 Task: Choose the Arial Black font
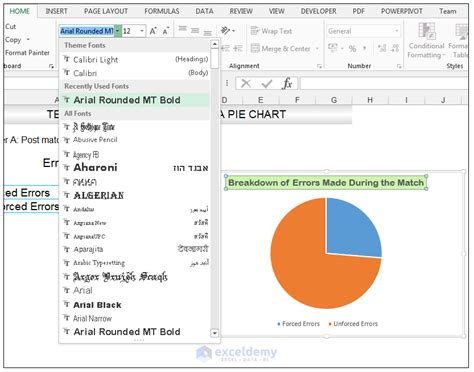click(x=135, y=305)
